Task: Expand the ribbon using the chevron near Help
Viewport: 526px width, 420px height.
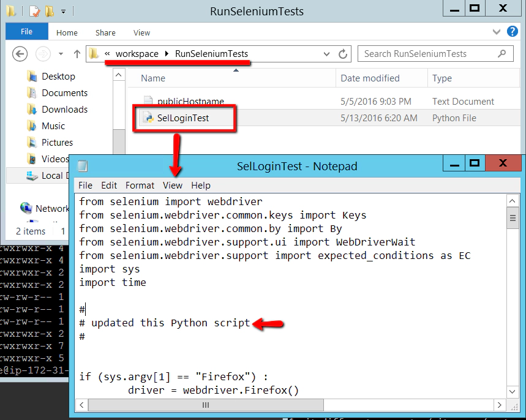Action: (497, 32)
